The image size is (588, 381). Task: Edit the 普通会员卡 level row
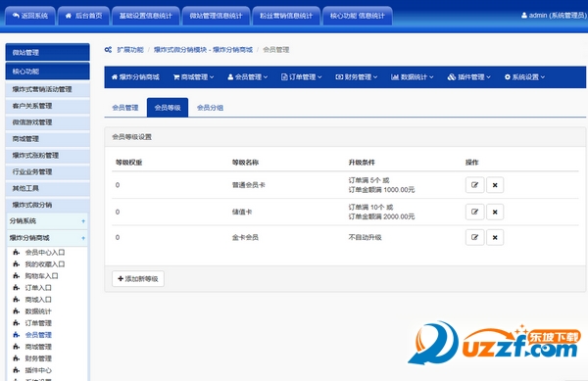474,185
